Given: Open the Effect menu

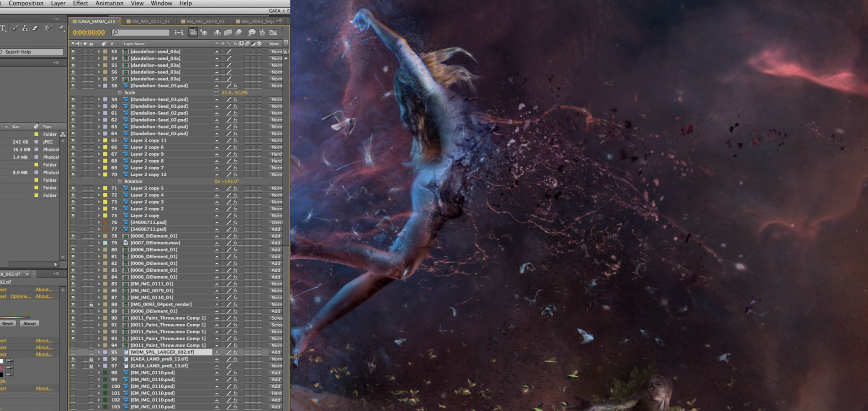Looking at the screenshot, I should point(80,3).
